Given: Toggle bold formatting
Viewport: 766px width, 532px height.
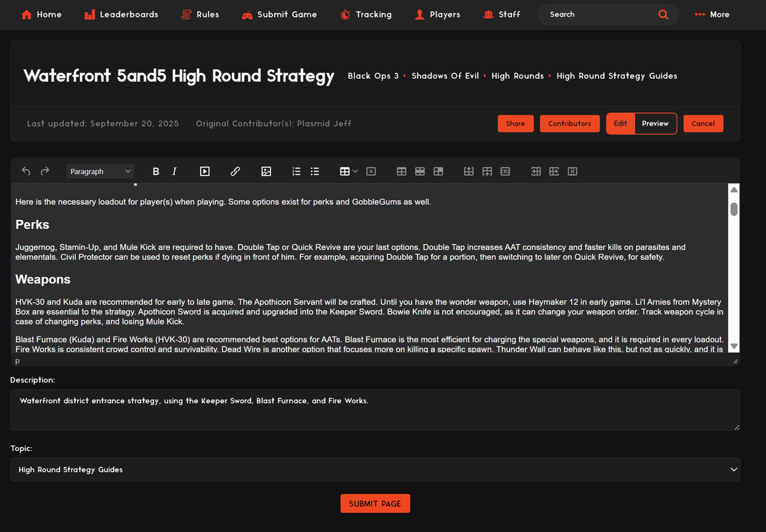Looking at the screenshot, I should click(156, 172).
